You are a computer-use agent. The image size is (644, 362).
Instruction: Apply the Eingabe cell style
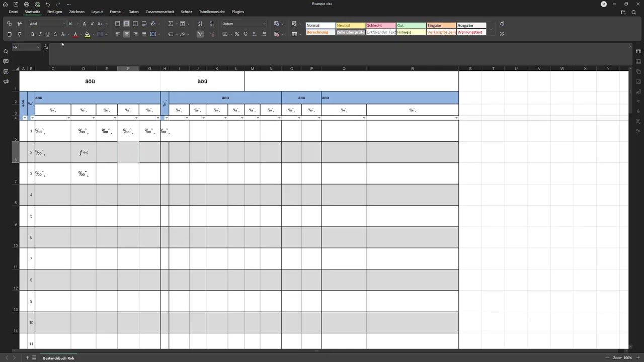click(441, 25)
